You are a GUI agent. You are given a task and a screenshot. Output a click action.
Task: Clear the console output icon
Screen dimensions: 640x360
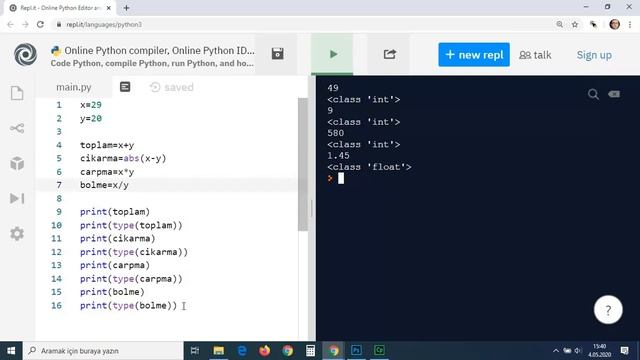coord(614,94)
